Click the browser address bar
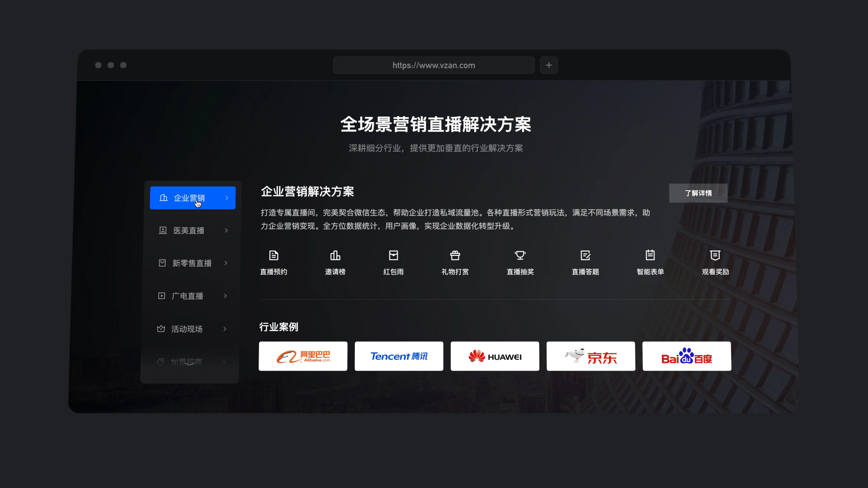 pos(433,65)
